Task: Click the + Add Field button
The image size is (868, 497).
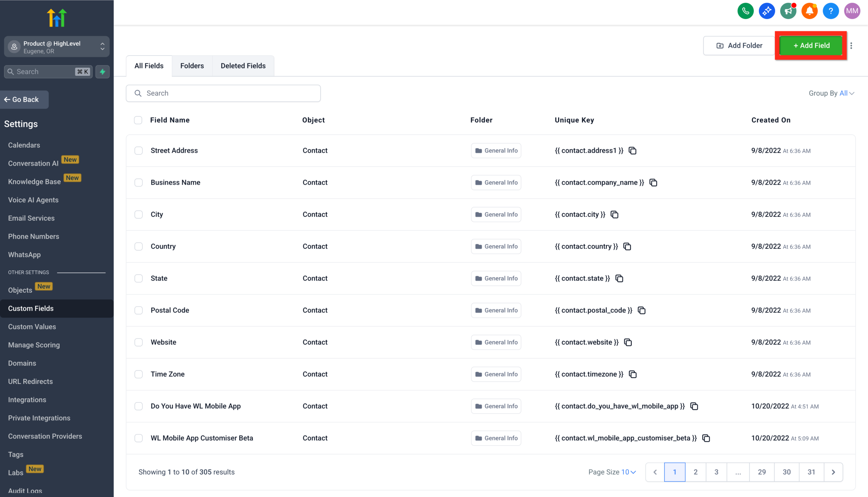Action: pos(811,45)
